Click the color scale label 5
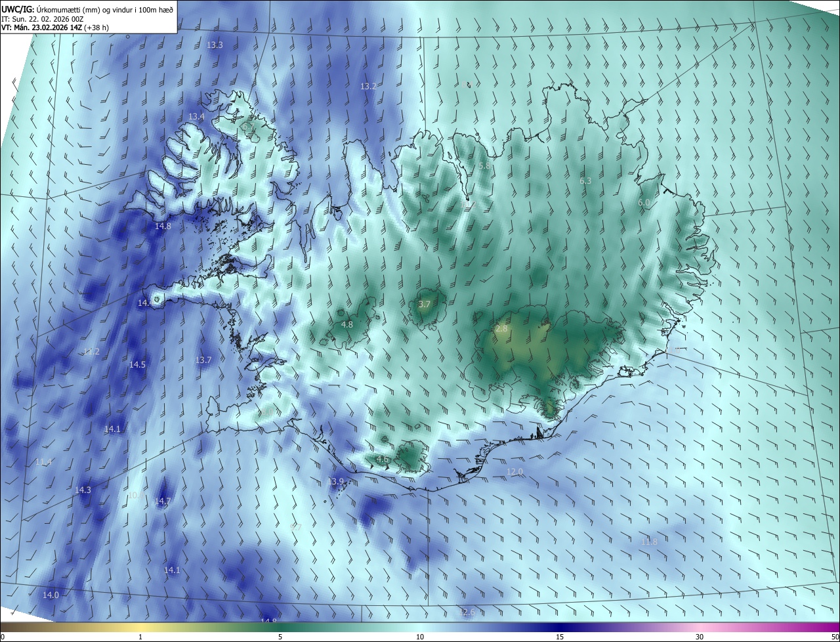 pyautogui.click(x=280, y=637)
